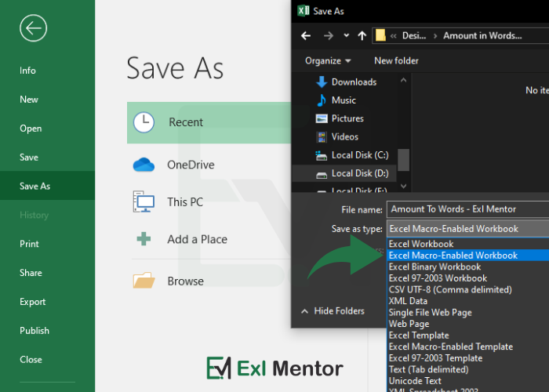Choose Excel 97-2003 Workbook type
Image resolution: width=549 pixels, height=392 pixels.
coord(468,278)
